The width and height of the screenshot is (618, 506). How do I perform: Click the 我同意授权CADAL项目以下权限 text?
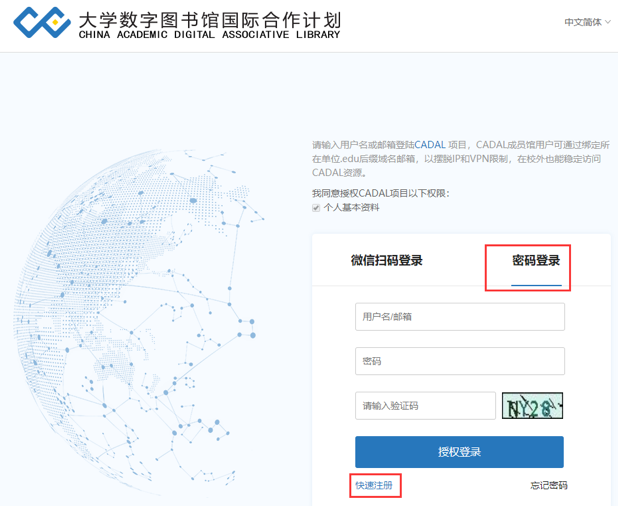[381, 193]
